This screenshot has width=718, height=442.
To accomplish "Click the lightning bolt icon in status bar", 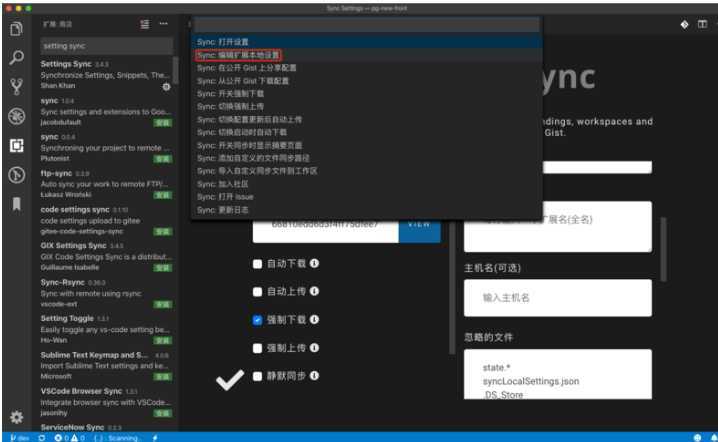I will tap(155, 438).
